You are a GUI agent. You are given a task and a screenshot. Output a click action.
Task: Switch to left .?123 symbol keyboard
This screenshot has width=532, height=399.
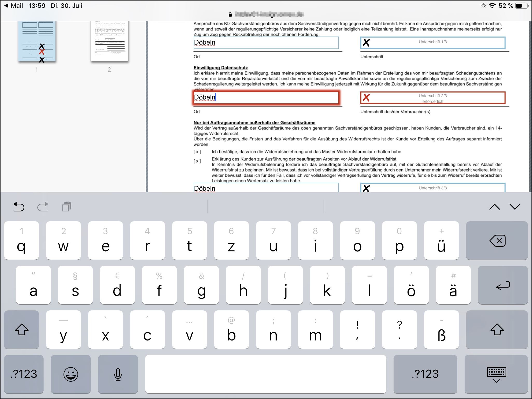[x=24, y=374]
